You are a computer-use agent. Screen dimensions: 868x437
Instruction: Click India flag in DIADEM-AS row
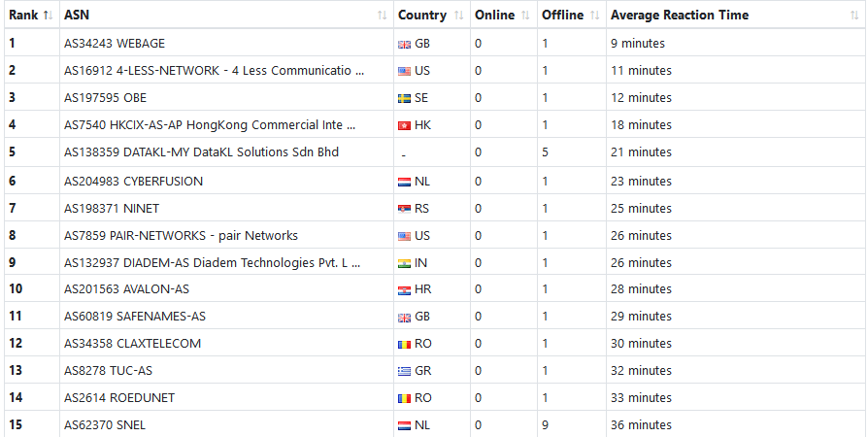click(404, 263)
